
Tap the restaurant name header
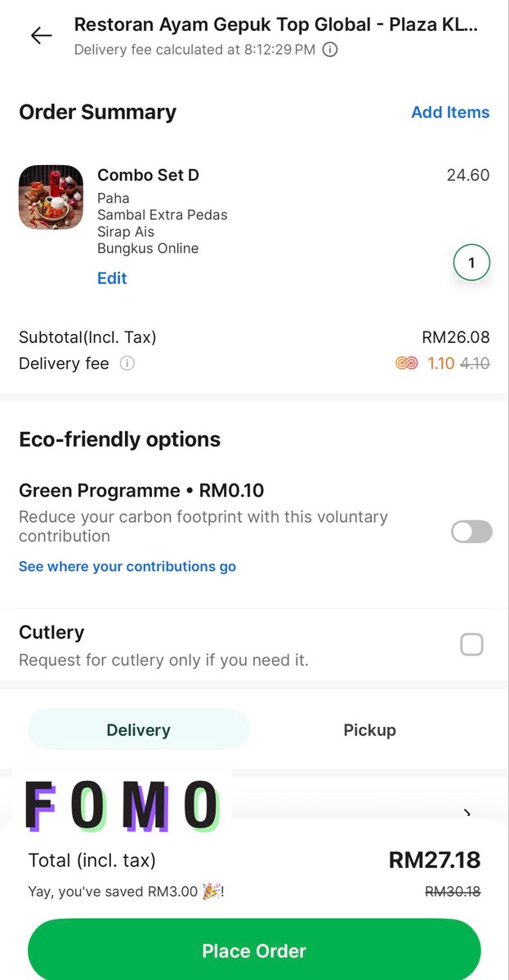(275, 24)
